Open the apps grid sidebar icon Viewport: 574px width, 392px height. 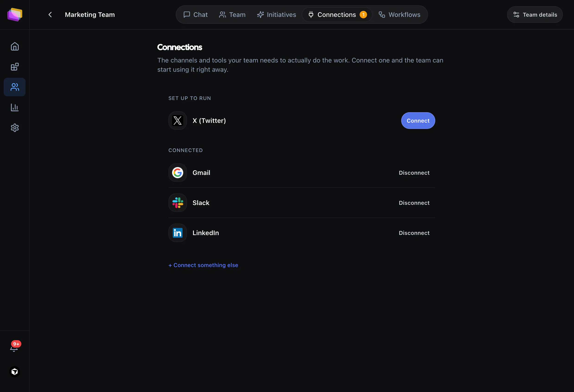pos(15,67)
